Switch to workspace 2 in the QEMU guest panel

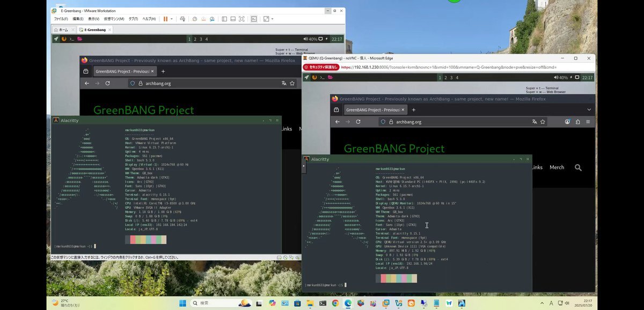[x=447, y=78]
